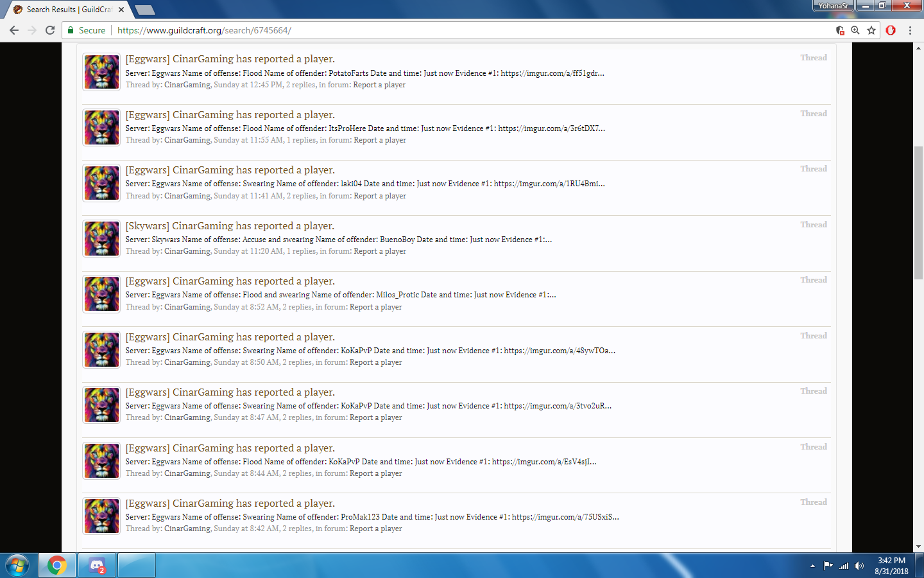Click the page vertical scrollbar thumb
Screen dimensions: 924x578
point(918,212)
